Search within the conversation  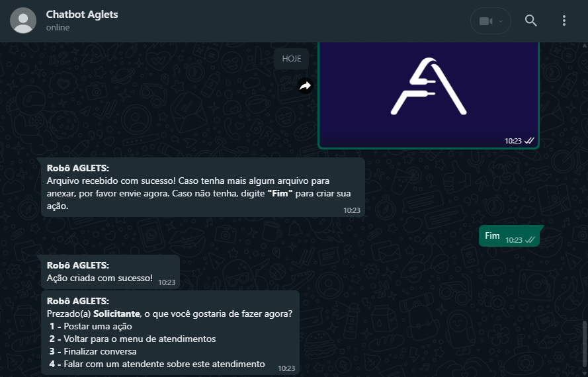[530, 21]
